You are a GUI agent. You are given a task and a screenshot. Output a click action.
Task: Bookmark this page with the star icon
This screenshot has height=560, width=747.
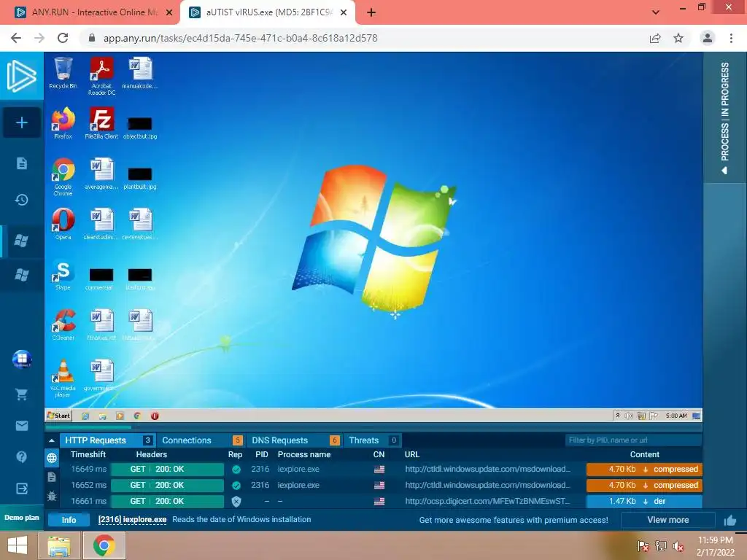pos(678,38)
